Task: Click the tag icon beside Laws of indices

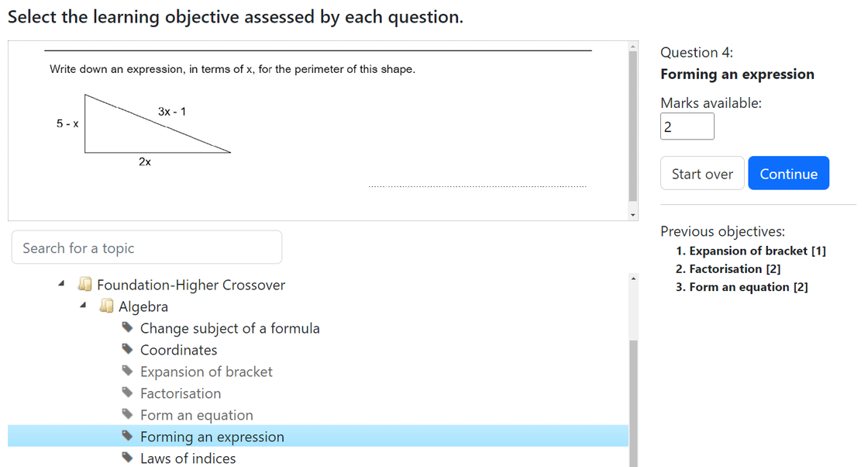Action: point(127,458)
